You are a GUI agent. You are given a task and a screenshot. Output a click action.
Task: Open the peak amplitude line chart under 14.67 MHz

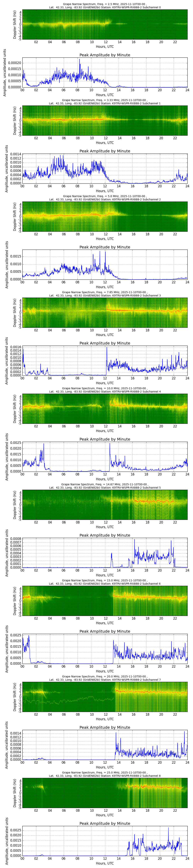click(x=105, y=553)
